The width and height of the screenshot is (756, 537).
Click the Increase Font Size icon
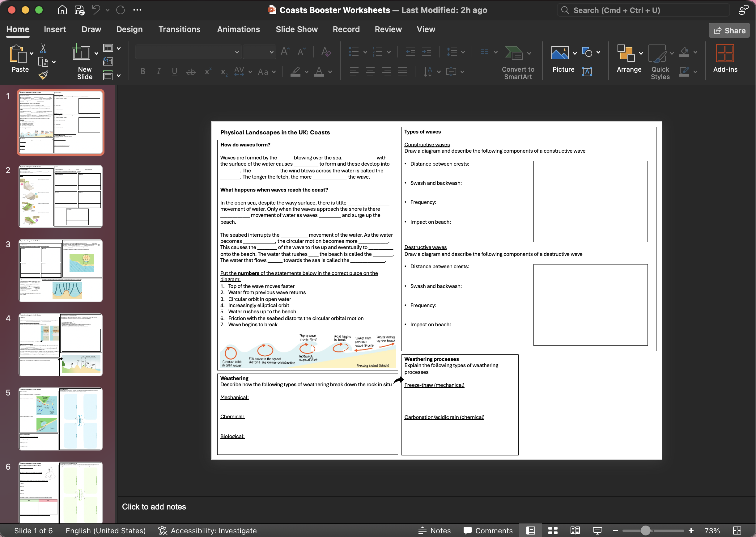(284, 52)
